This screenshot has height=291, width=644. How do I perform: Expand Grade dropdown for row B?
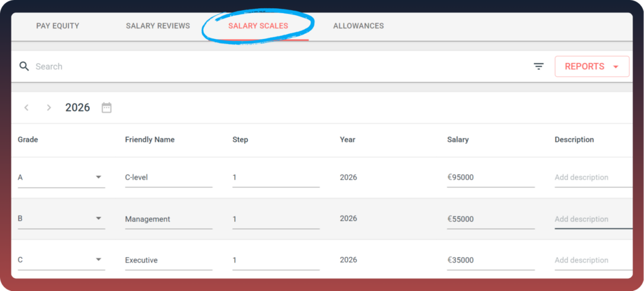point(61,219)
